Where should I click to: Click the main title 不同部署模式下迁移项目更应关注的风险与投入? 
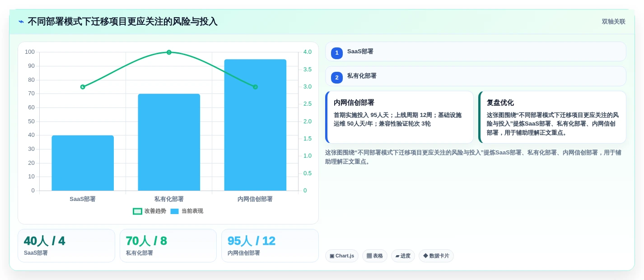[x=123, y=22]
